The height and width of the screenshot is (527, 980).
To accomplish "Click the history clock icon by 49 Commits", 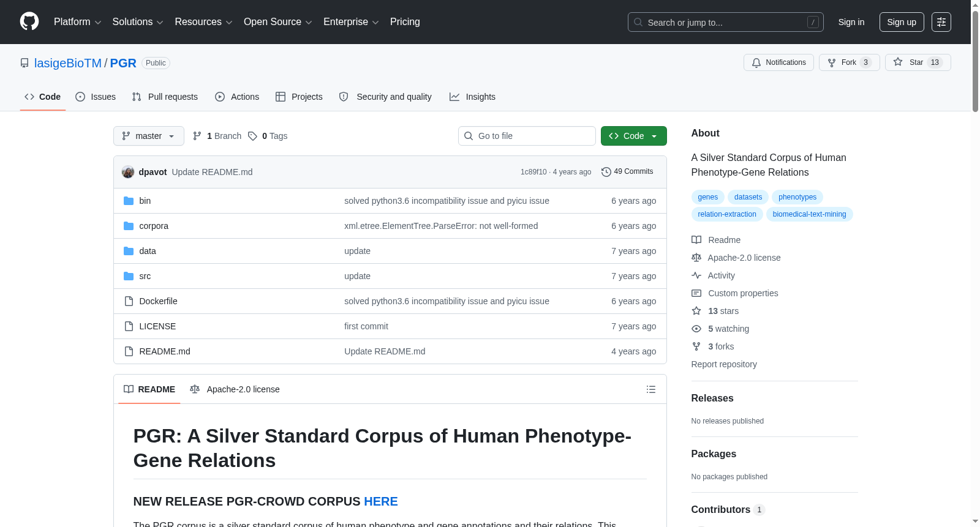I will click(x=606, y=172).
